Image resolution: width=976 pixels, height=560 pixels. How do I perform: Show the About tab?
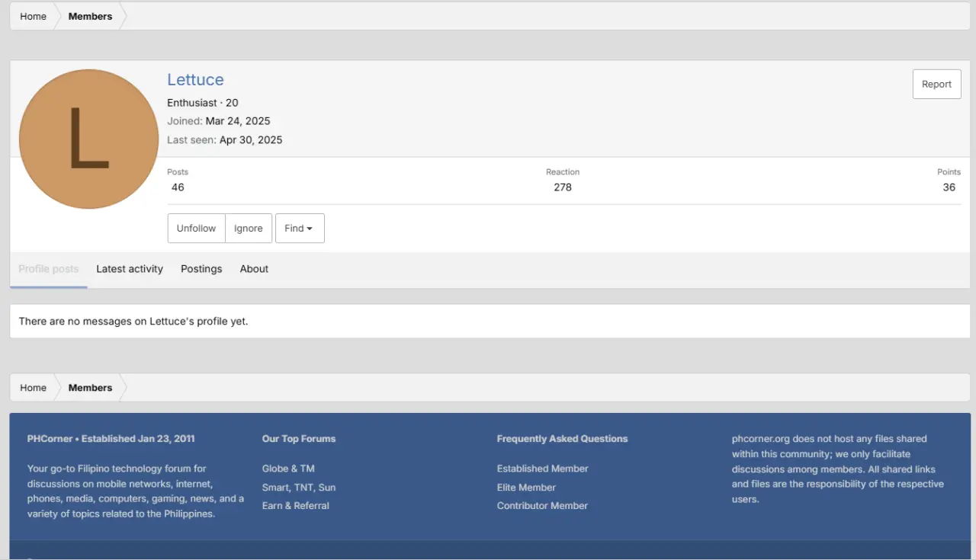pos(254,269)
